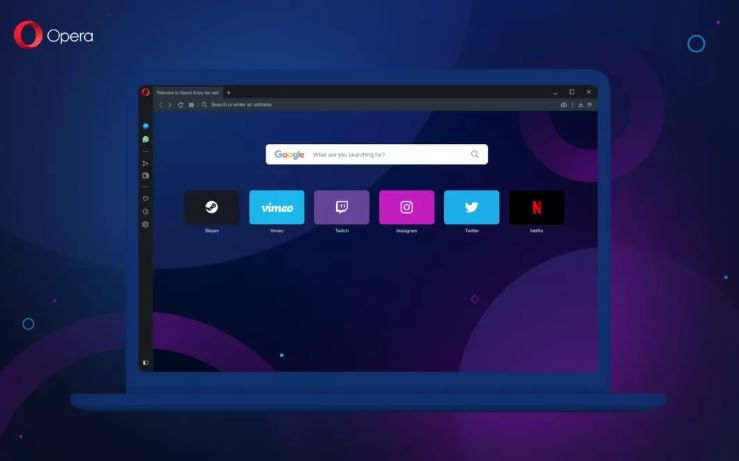Toggle sidebar panel icon at sidebar bottom
The width and height of the screenshot is (739, 461).
(x=146, y=362)
